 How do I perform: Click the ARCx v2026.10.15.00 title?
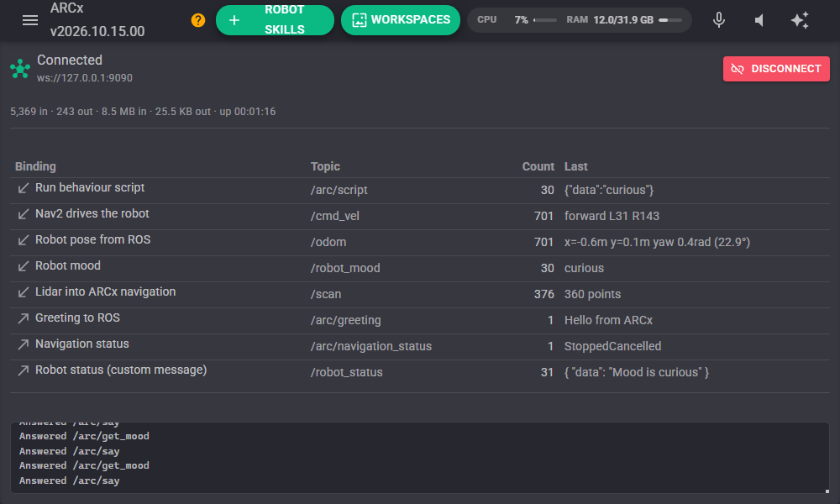click(97, 20)
